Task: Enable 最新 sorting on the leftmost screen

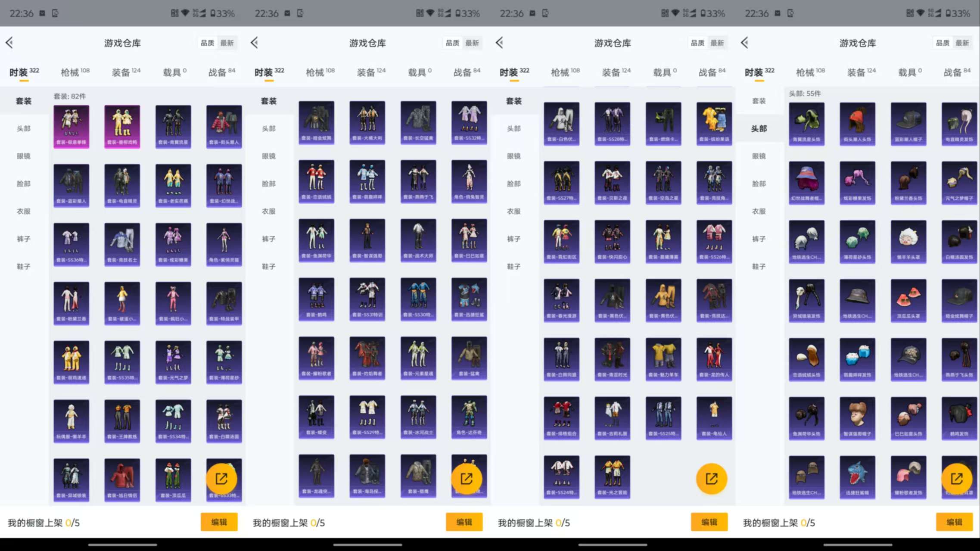Action: pos(227,43)
